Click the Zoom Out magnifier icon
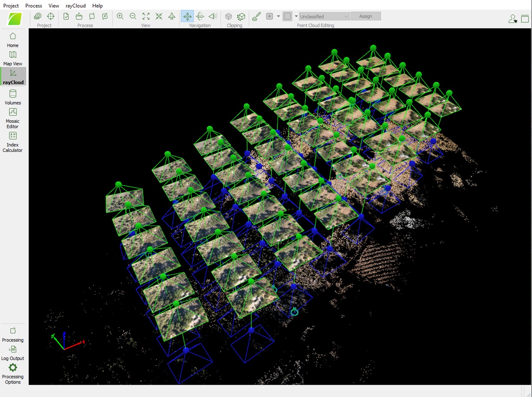 [x=133, y=16]
